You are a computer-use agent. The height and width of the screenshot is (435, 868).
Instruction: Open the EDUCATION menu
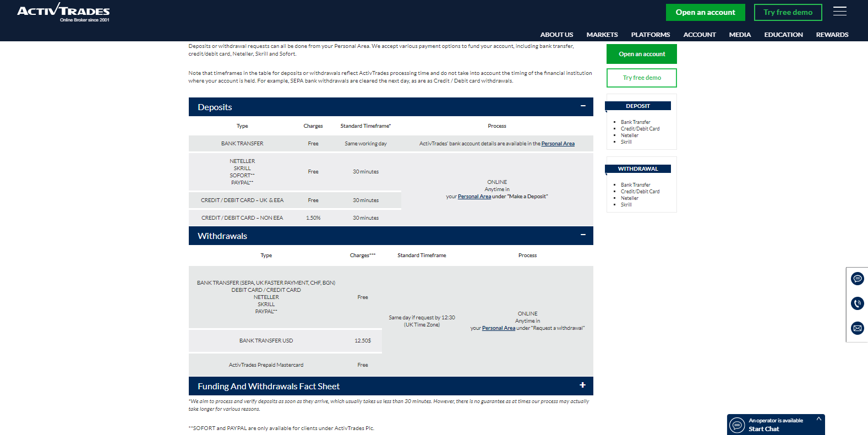pyautogui.click(x=783, y=35)
